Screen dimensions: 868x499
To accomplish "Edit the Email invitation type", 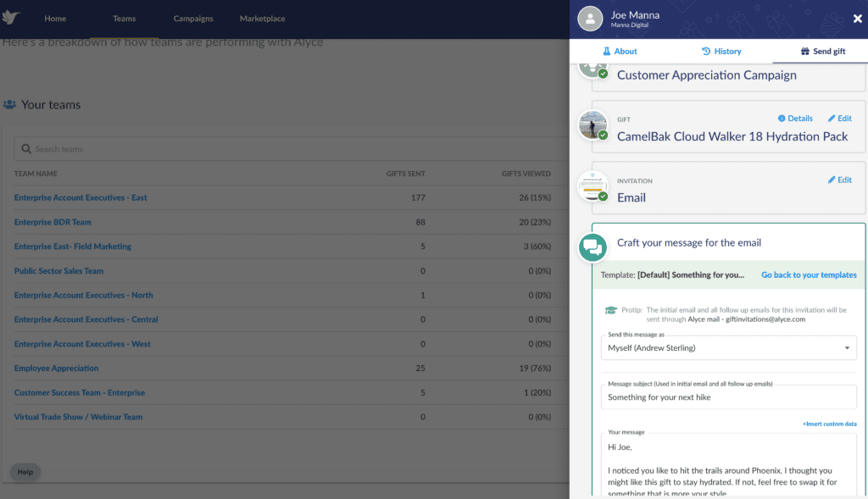I will tap(839, 180).
